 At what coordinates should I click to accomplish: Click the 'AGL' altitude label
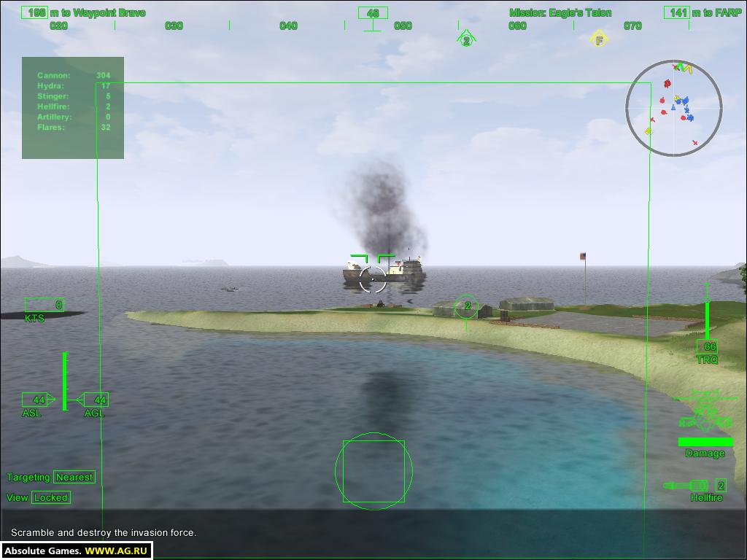click(94, 413)
